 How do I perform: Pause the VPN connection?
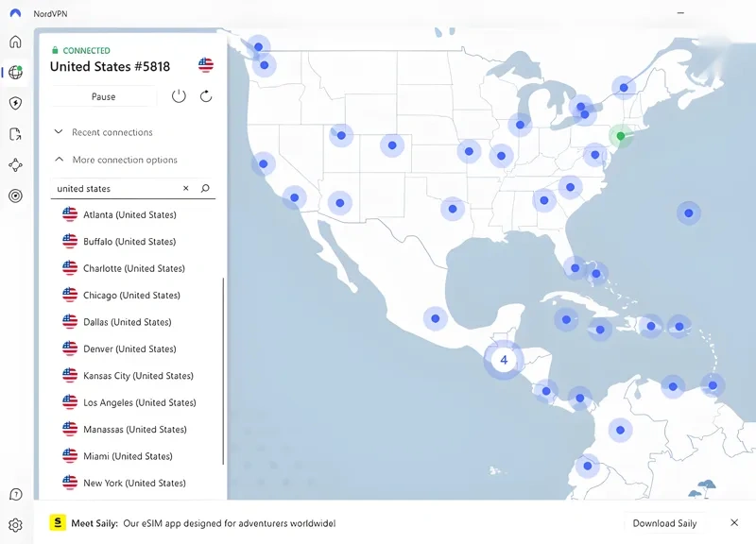(103, 96)
